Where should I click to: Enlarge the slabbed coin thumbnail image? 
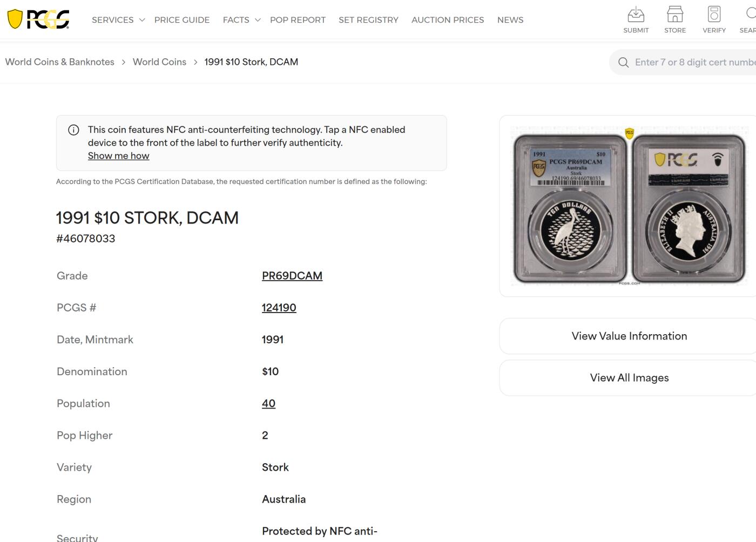pos(629,206)
